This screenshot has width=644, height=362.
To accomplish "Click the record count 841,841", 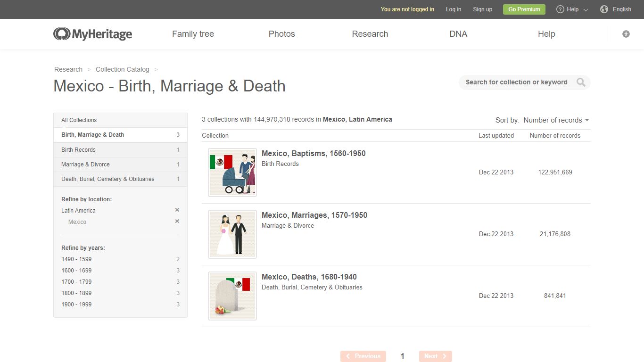I will pyautogui.click(x=555, y=296).
